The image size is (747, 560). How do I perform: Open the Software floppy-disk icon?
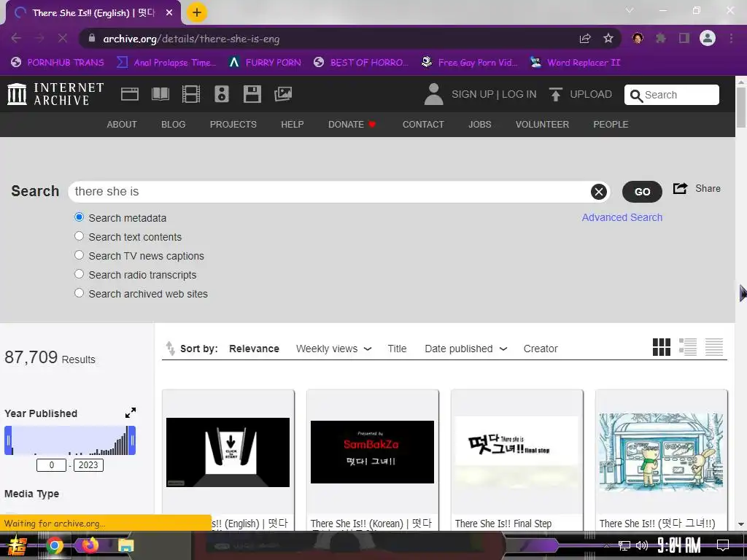(252, 94)
